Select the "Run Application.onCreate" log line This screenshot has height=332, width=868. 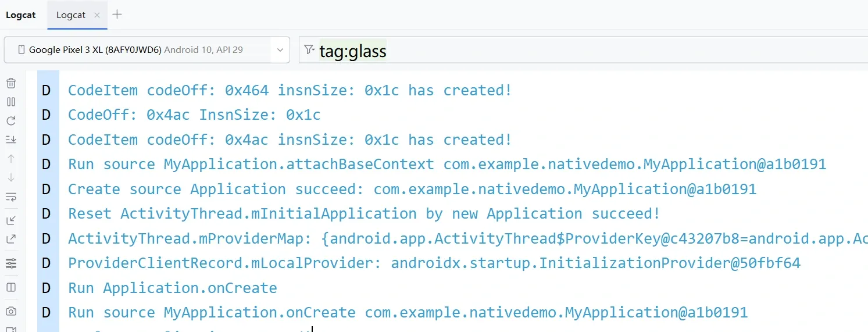coord(173,288)
